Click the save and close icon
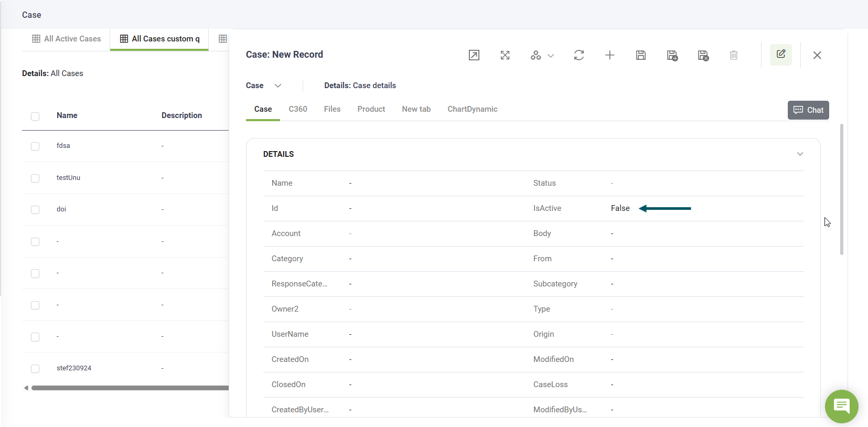Screen dimensions: 868x427 click(x=703, y=55)
